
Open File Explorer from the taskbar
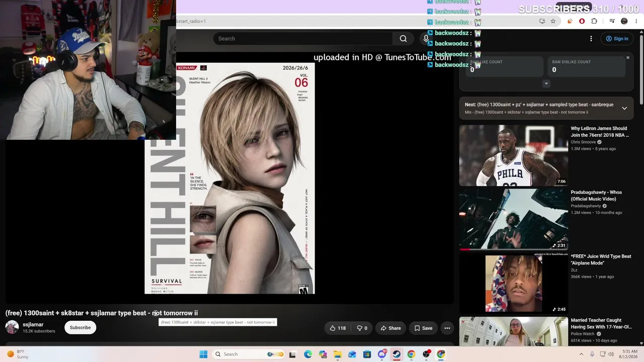point(338,354)
